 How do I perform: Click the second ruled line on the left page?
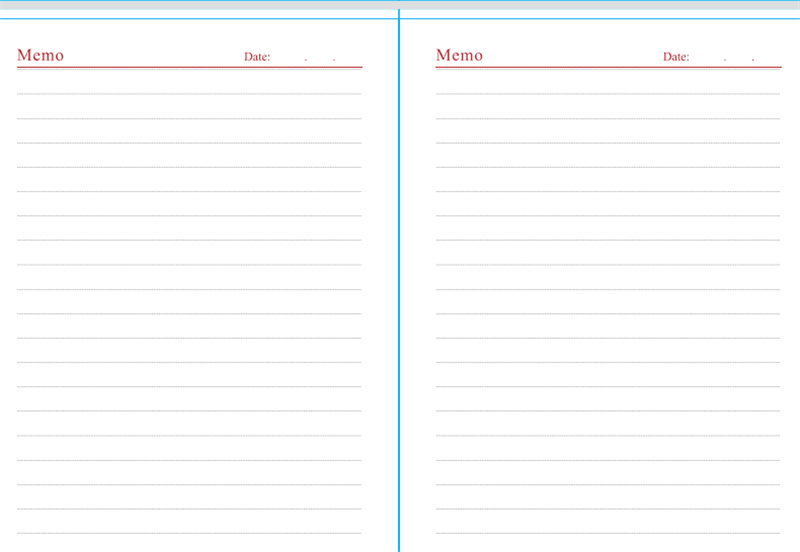tap(189, 118)
